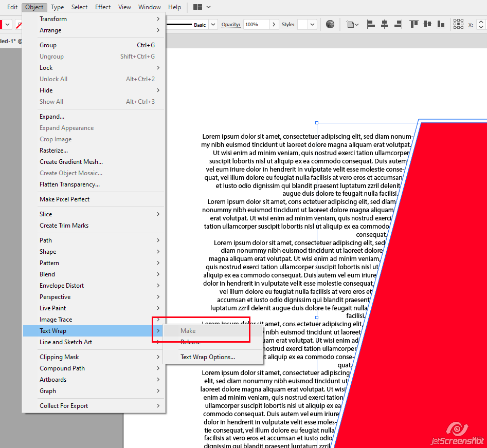Click Horizontal Align Center icon

click(x=384, y=24)
